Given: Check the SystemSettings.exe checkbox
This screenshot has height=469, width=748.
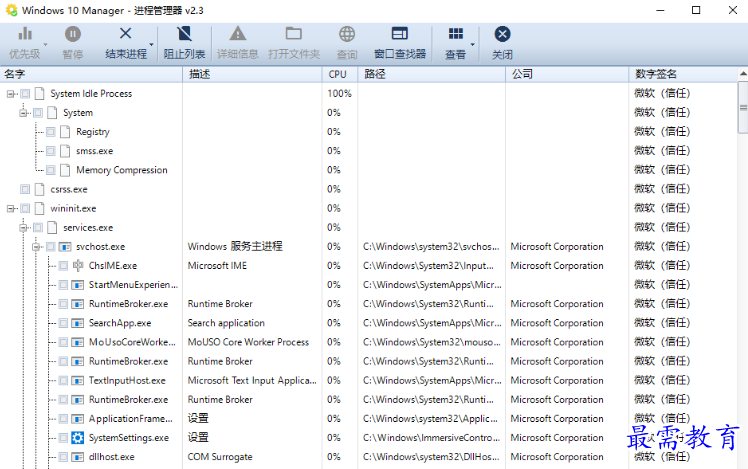Looking at the screenshot, I should coord(63,438).
